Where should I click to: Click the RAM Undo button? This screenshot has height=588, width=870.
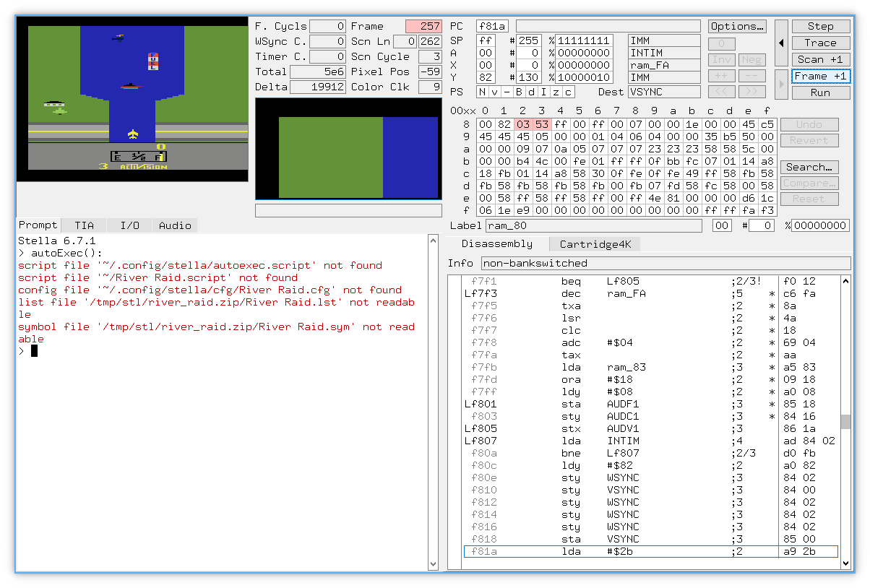(809, 124)
